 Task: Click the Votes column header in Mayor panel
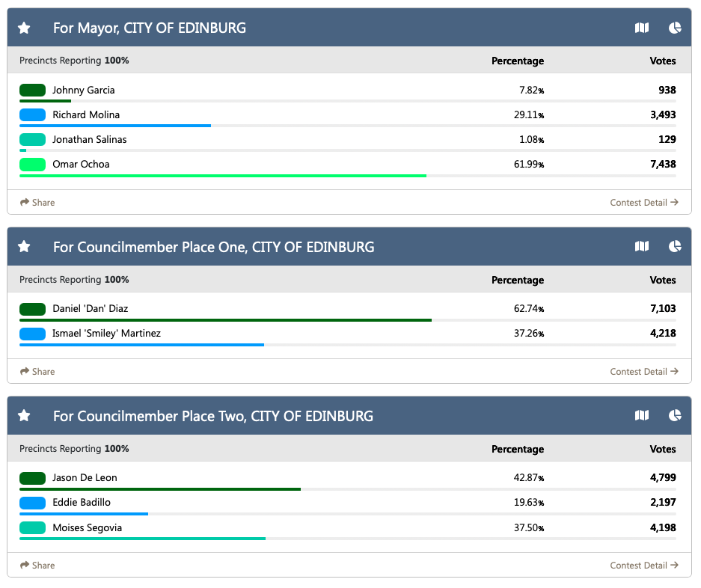point(662,61)
